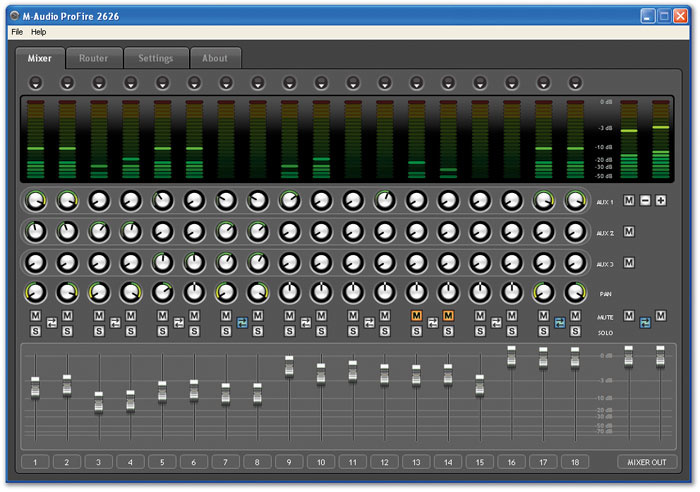Screen dimensions: 700x492
Task: Click the stereo link icon for channels 7-8
Action: pos(241,322)
